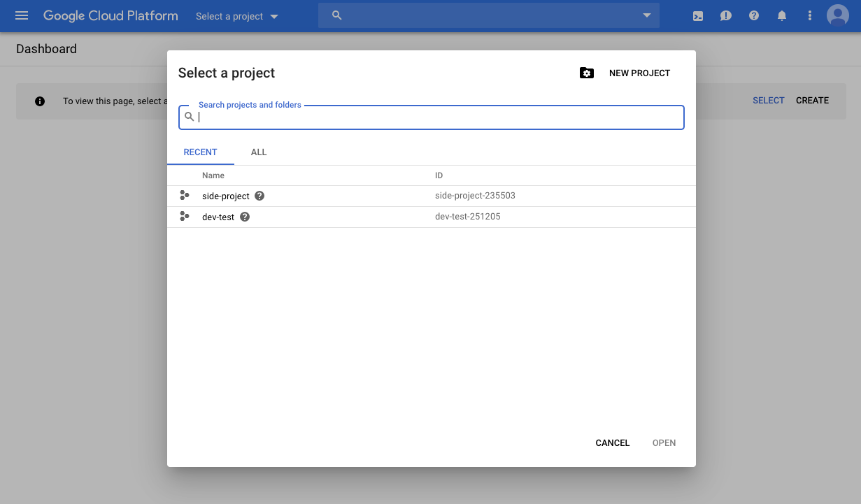Viewport: 861px width, 504px height.
Task: Click the top bar search magnifier icon
Action: 336,15
